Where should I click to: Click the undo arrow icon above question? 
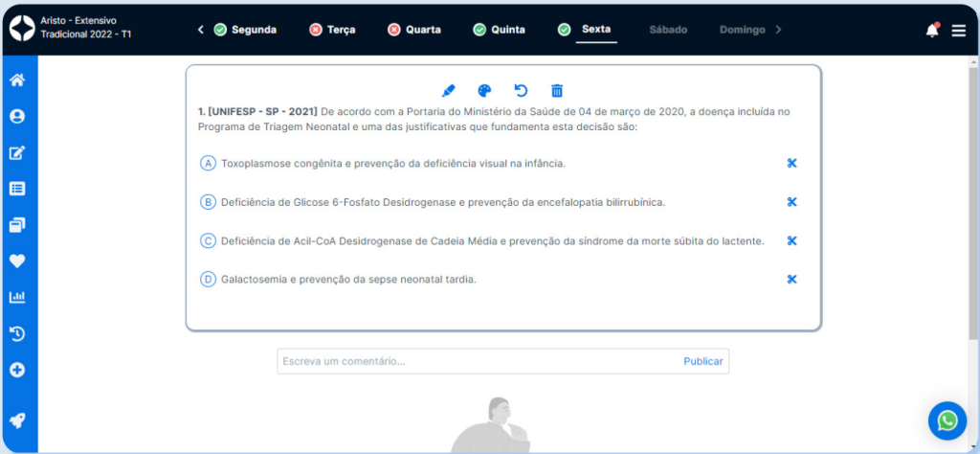521,91
